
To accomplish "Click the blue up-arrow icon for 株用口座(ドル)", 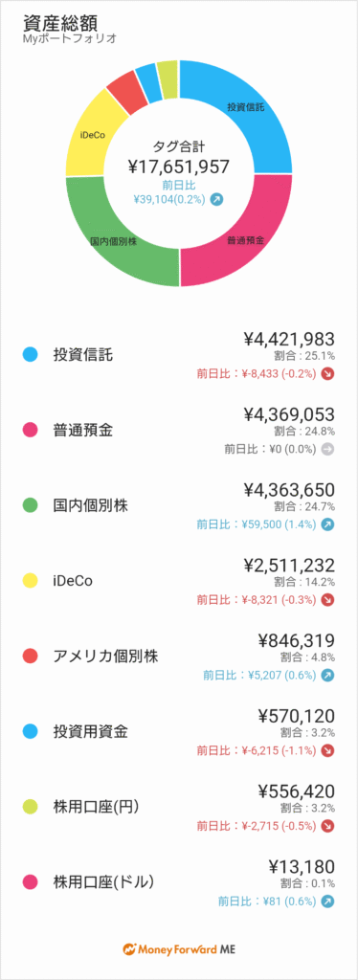I will pyautogui.click(x=328, y=902).
